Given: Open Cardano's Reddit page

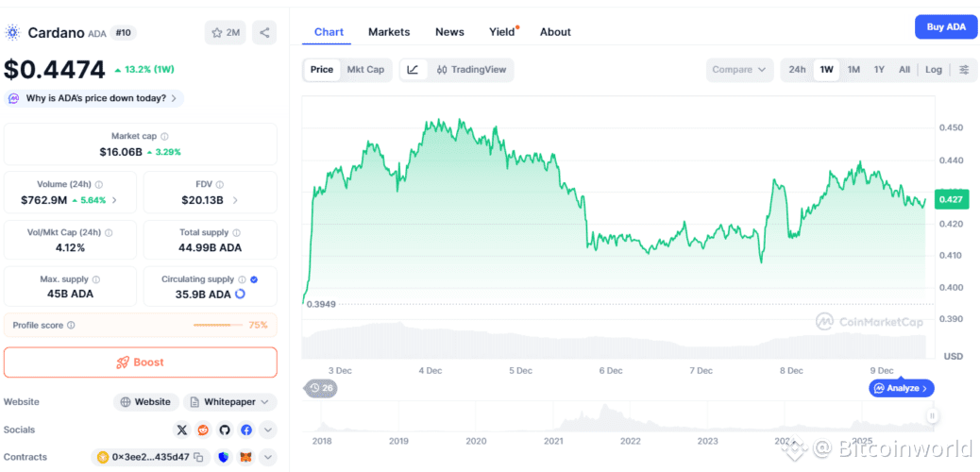Looking at the screenshot, I should pyautogui.click(x=203, y=430).
